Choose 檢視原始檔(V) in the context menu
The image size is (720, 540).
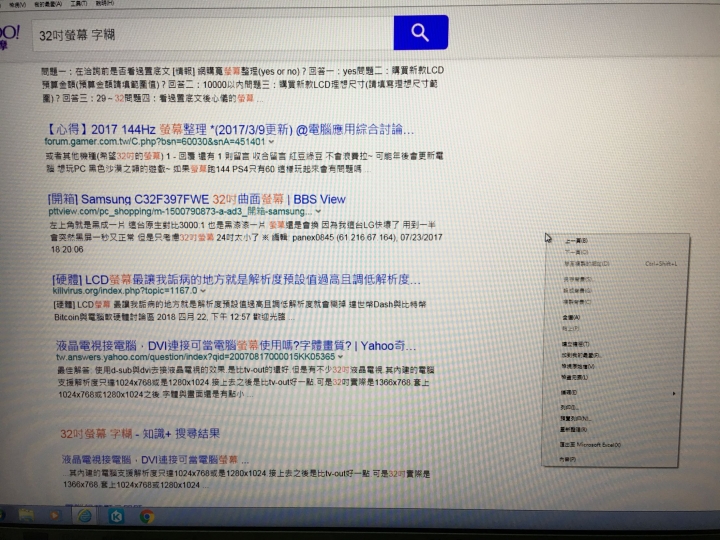point(578,366)
